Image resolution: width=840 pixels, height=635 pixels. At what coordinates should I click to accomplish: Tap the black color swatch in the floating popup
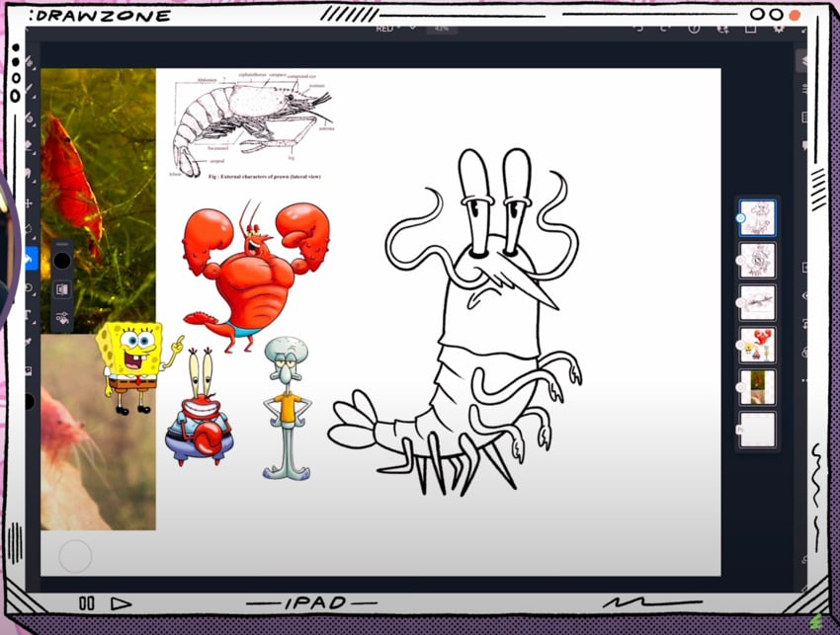(x=63, y=261)
